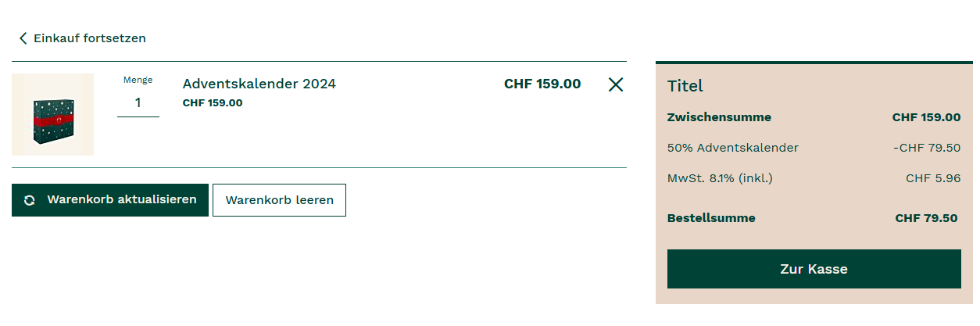Proceed with the Zur Kasse button

814,269
